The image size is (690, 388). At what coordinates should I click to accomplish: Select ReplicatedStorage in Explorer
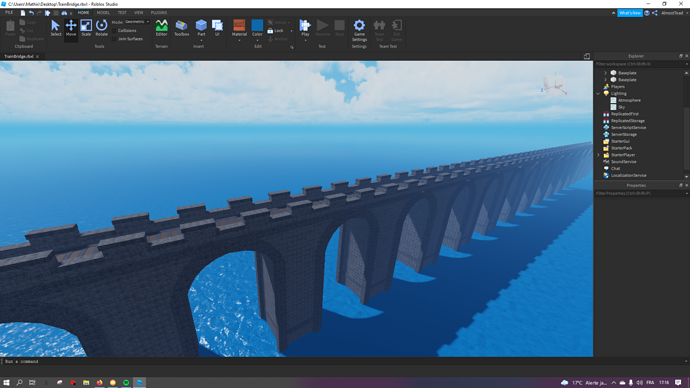627,121
